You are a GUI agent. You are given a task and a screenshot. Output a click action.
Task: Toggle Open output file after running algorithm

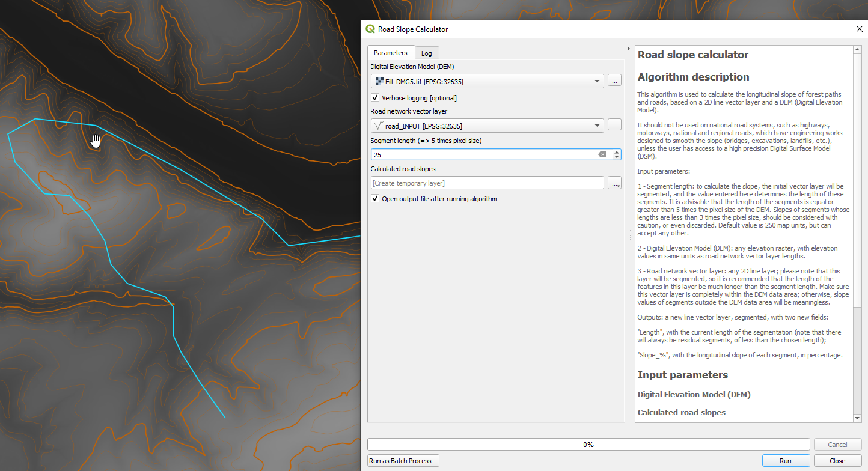[375, 198]
